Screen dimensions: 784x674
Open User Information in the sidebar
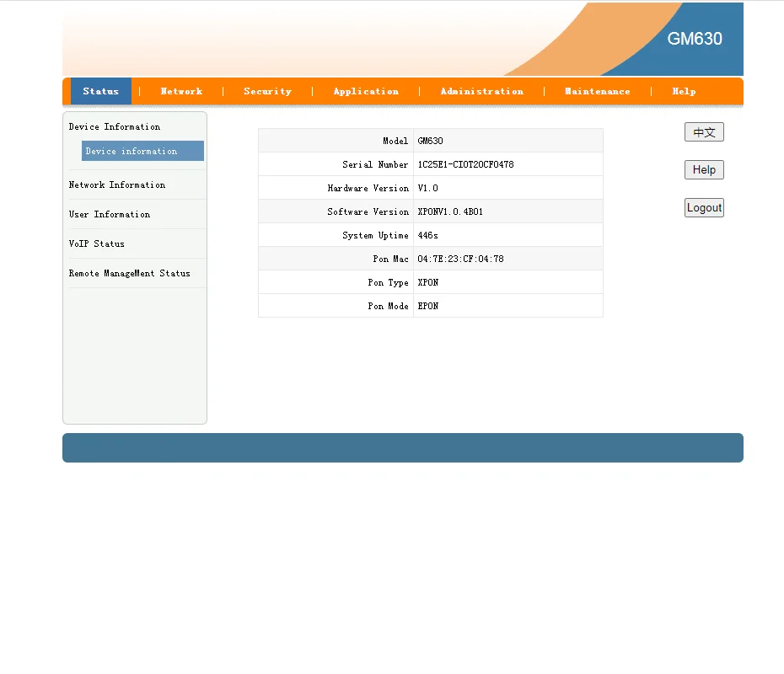click(x=110, y=214)
